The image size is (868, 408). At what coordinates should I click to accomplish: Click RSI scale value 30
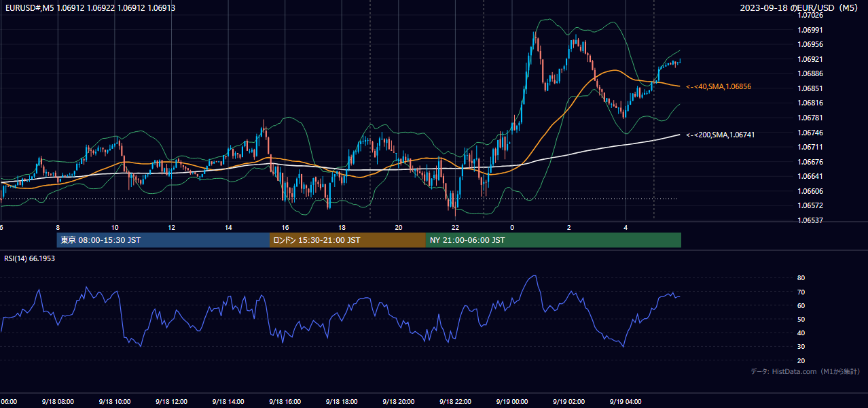(801, 346)
